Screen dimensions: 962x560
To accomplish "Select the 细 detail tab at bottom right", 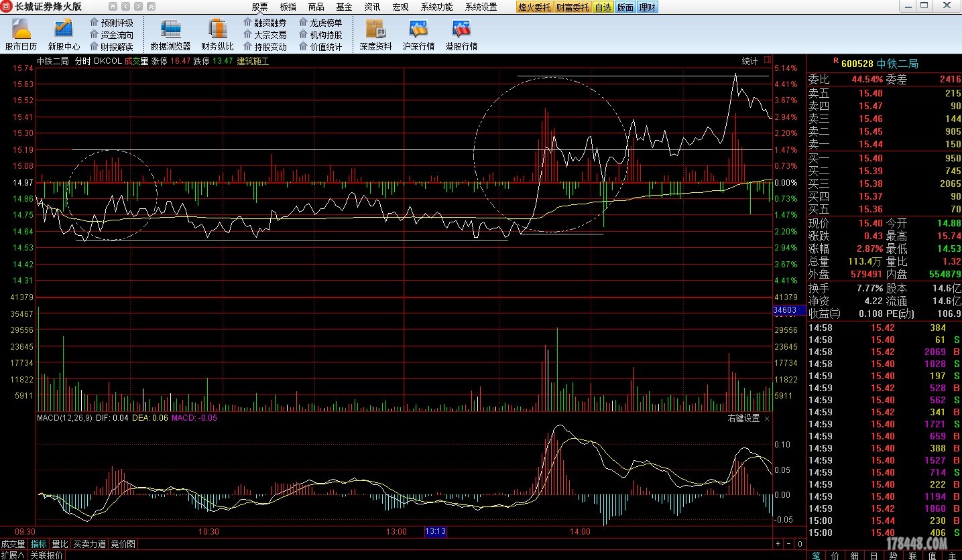I will (855, 555).
